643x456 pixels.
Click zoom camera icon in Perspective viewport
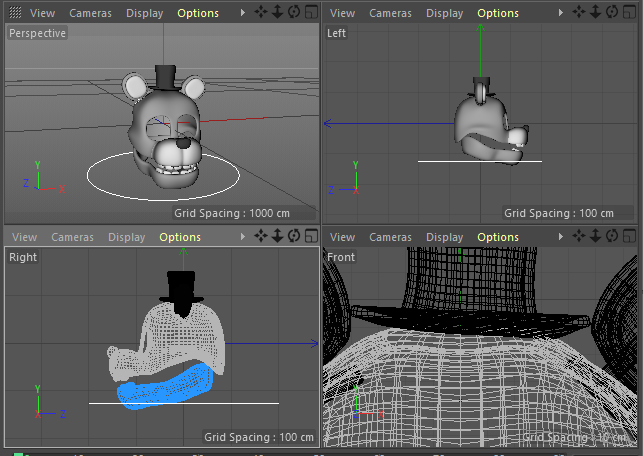click(278, 12)
